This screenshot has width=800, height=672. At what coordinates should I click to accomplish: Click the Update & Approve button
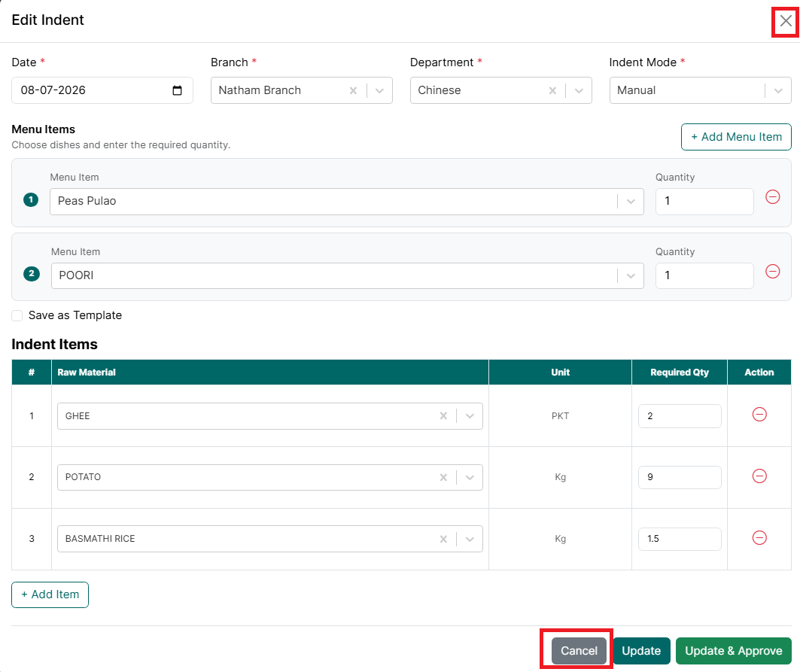[733, 651]
